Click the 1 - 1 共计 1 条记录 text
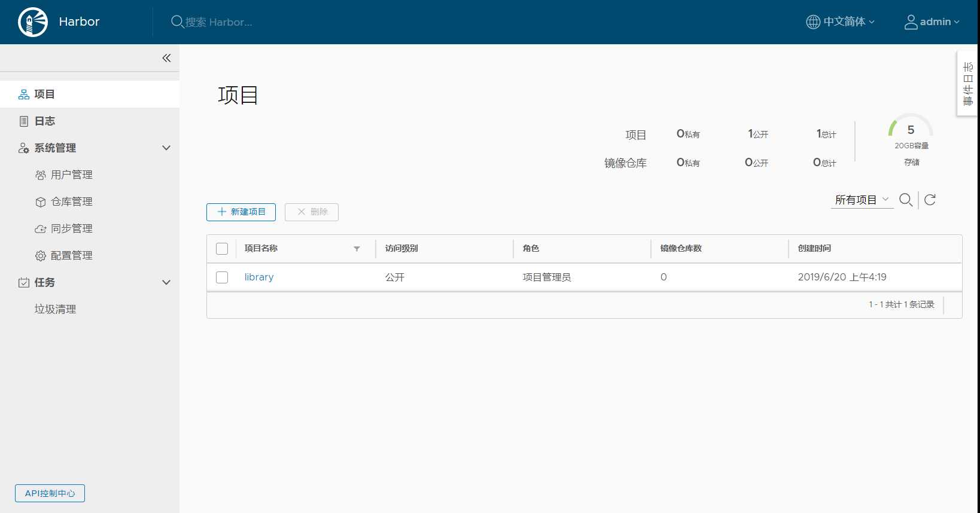 point(902,305)
